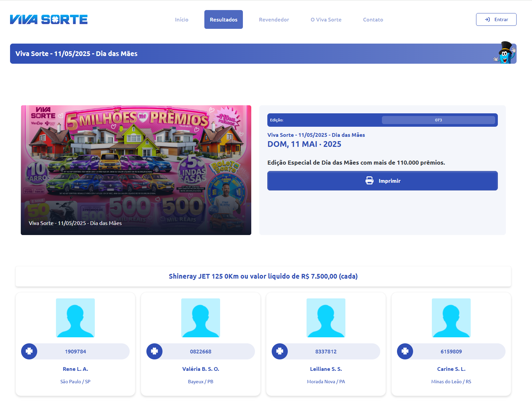Click winner name Valéria B. S. O.
Screen dimensions: 532x401
(201, 369)
